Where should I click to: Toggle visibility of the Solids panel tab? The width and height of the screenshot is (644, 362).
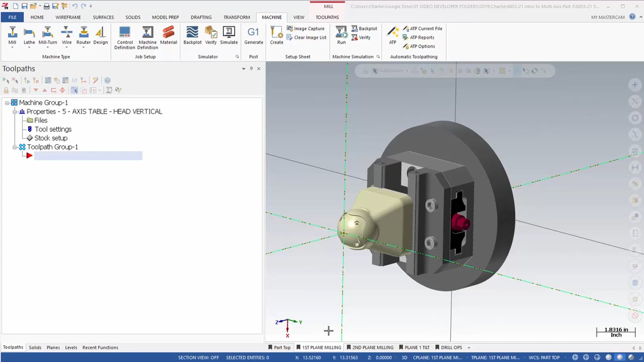[35, 347]
